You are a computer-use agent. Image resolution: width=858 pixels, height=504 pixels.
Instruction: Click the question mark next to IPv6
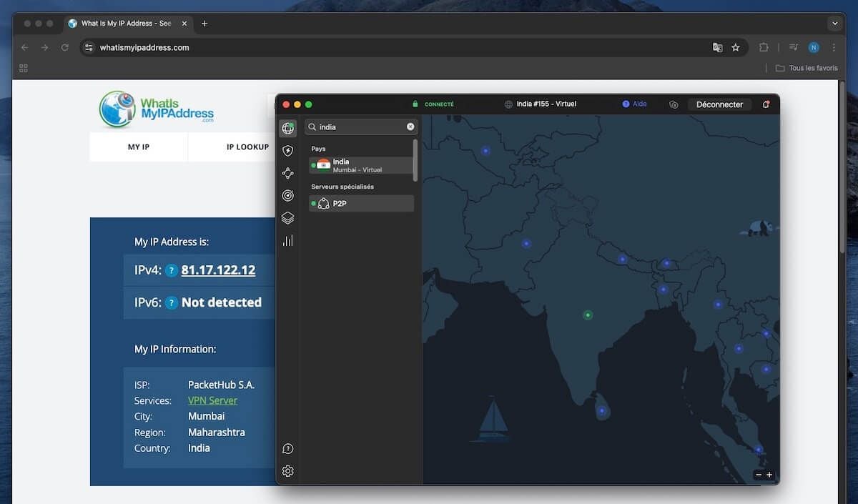tap(172, 302)
